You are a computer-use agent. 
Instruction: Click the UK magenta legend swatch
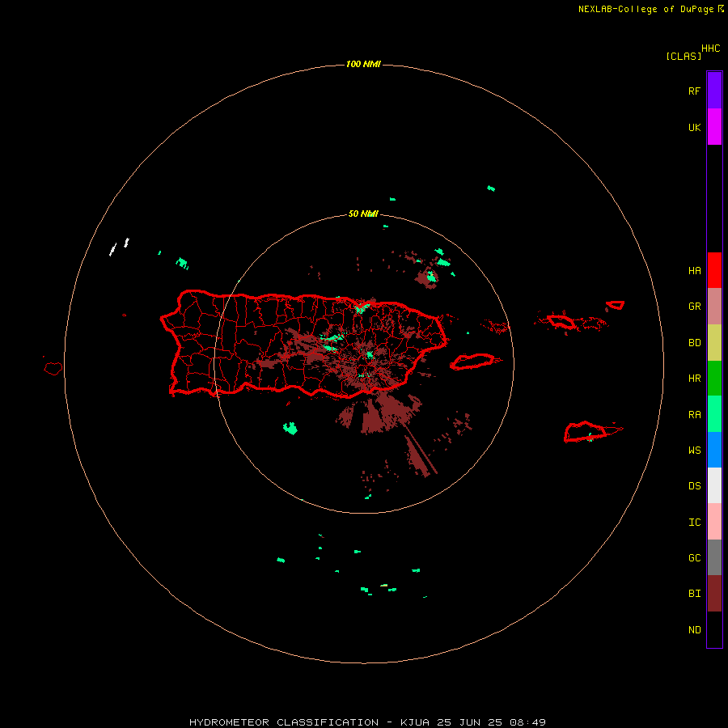(x=714, y=127)
